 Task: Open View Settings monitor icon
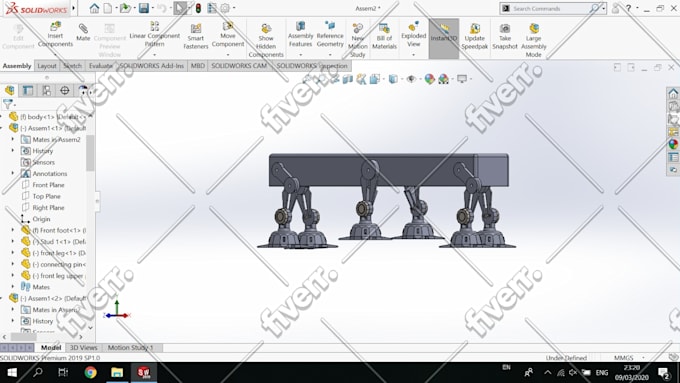[x=462, y=79]
